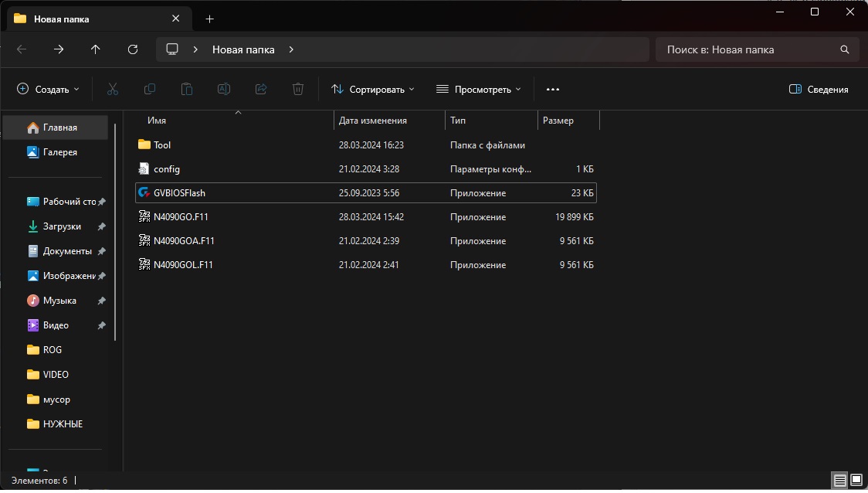Open the Сортировать dropdown menu
Image resolution: width=868 pixels, height=493 pixels.
(x=372, y=89)
